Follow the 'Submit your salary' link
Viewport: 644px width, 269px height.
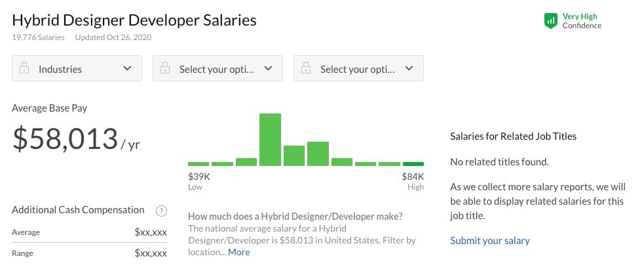(x=489, y=240)
